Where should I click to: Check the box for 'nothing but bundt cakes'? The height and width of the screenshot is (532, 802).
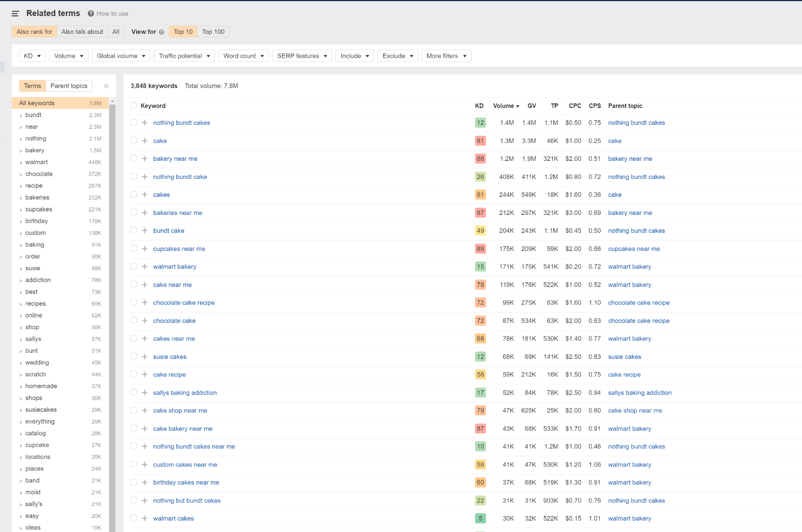coord(134,500)
